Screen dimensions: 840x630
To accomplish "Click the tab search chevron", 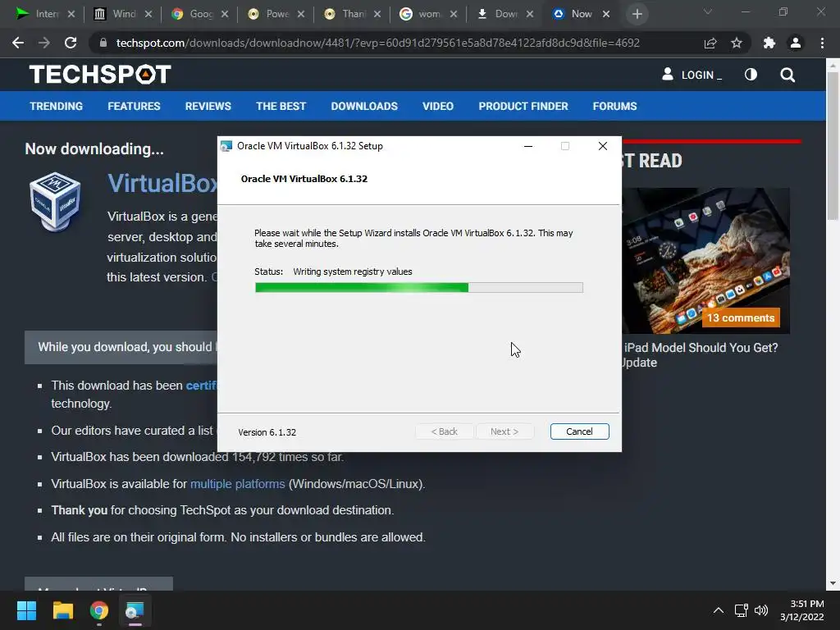I will 708,11.
